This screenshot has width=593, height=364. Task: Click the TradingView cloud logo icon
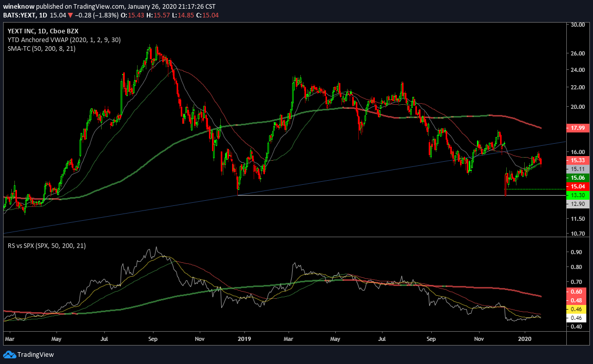tap(9, 355)
